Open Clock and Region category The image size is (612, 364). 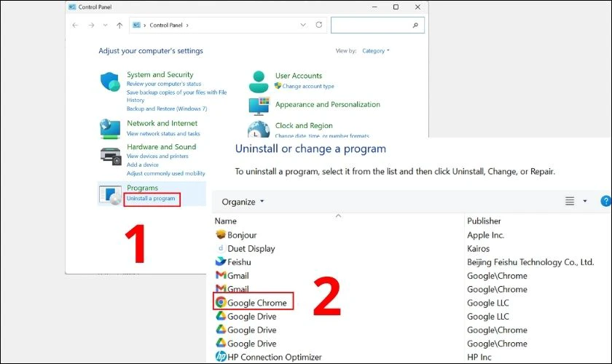pos(304,126)
